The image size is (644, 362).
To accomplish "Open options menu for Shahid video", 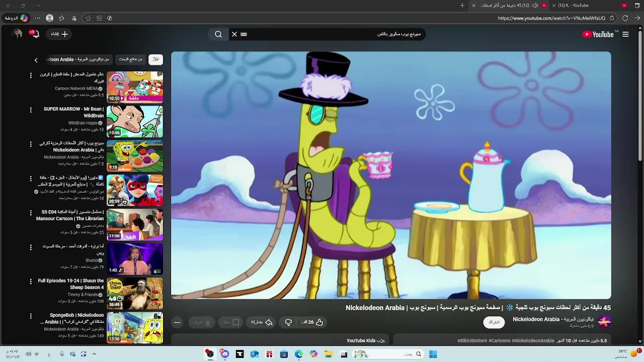I will (31, 247).
